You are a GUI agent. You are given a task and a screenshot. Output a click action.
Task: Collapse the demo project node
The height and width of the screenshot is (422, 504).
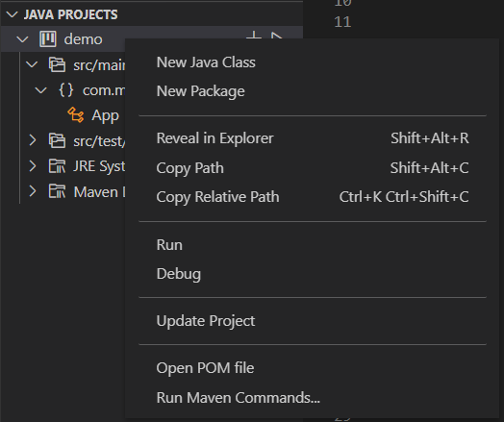22,39
